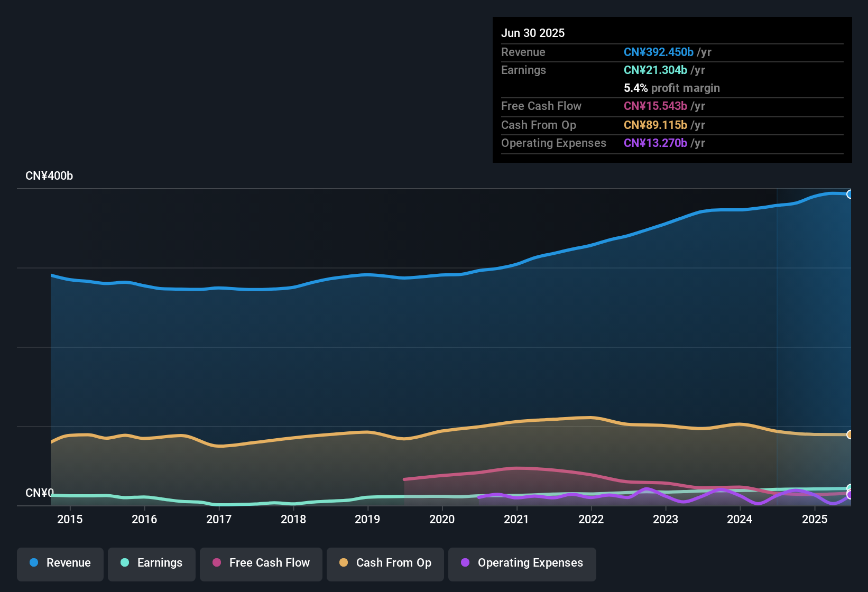Click the orange Cash From Op dot icon
Screen dimensions: 868x592
point(343,563)
